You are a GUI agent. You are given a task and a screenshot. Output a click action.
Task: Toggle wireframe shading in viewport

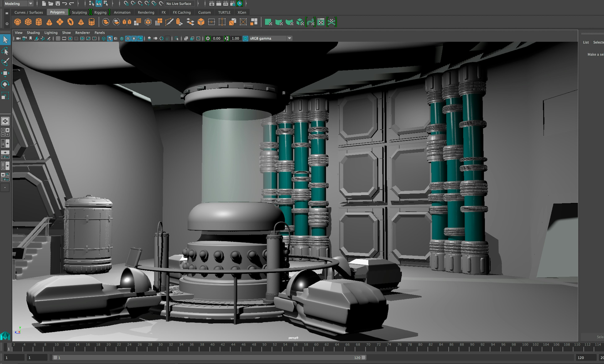[104, 39]
